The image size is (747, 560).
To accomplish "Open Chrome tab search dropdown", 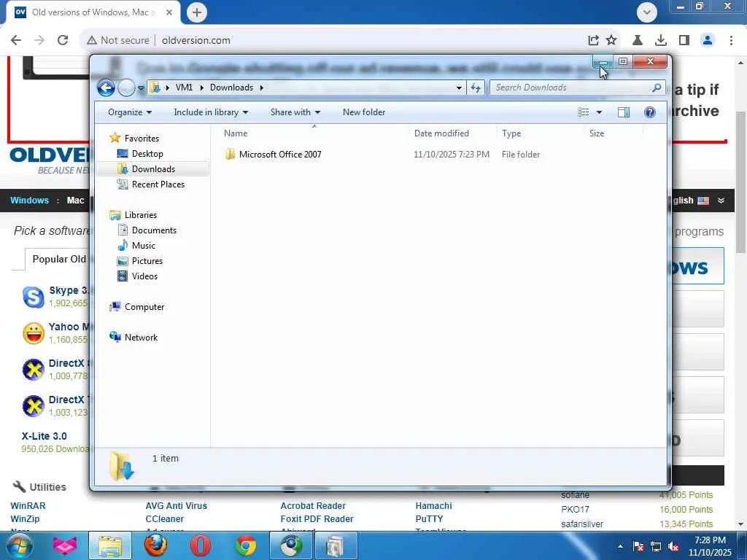I will pos(647,12).
